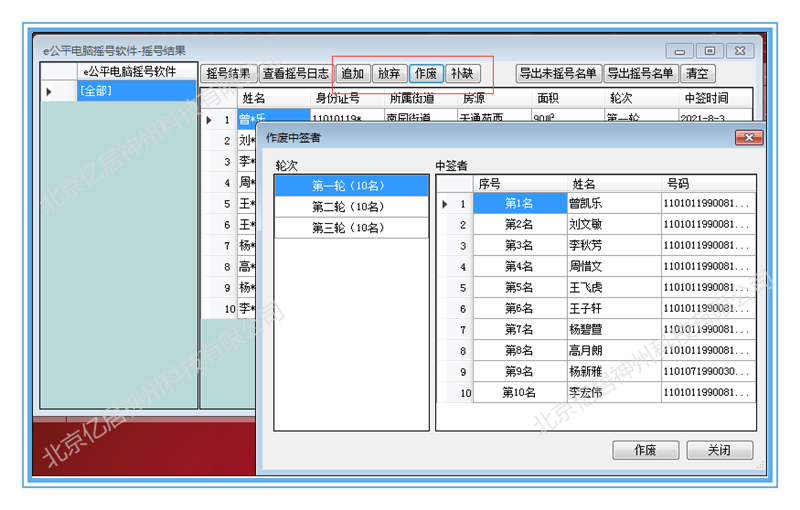Screen dimensions: 800x510
Task: Click the 作废 toolbar button
Action: (x=425, y=73)
